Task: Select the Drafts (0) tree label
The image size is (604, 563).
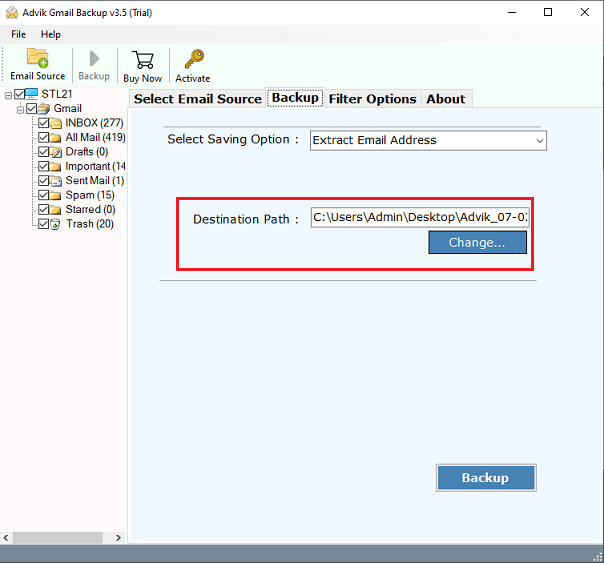Action: pyautogui.click(x=87, y=152)
